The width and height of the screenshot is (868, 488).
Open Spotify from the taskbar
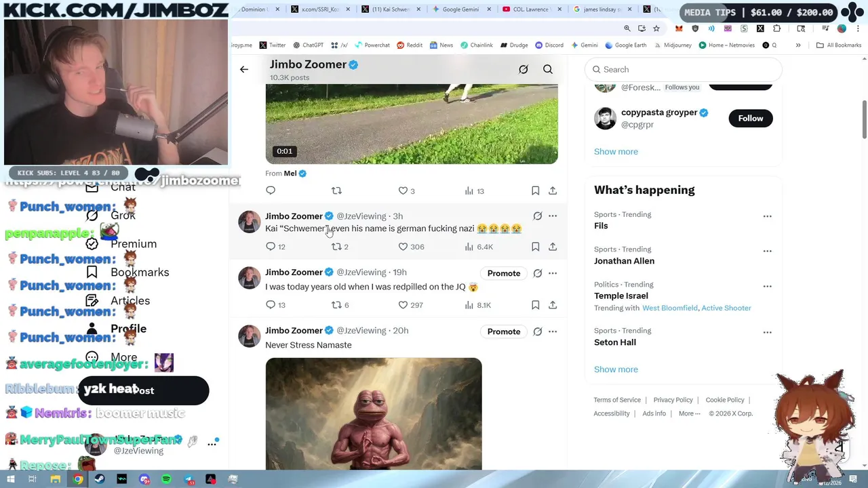pyautogui.click(x=167, y=479)
